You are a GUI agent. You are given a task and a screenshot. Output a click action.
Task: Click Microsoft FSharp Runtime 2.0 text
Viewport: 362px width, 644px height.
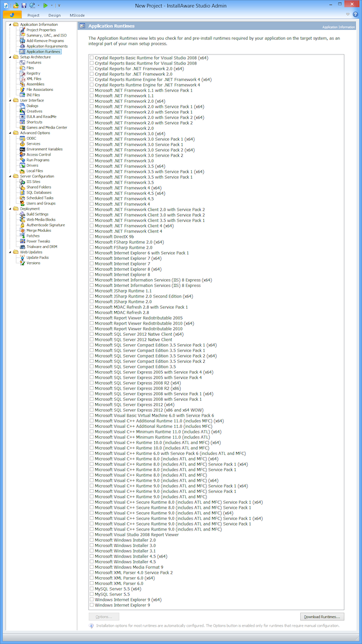pos(123,248)
